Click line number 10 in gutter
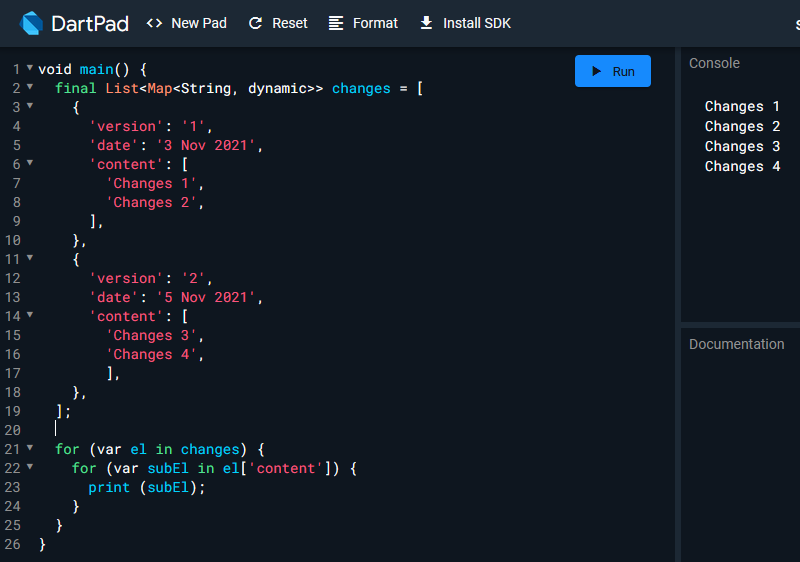The height and width of the screenshot is (562, 800). [x=13, y=240]
